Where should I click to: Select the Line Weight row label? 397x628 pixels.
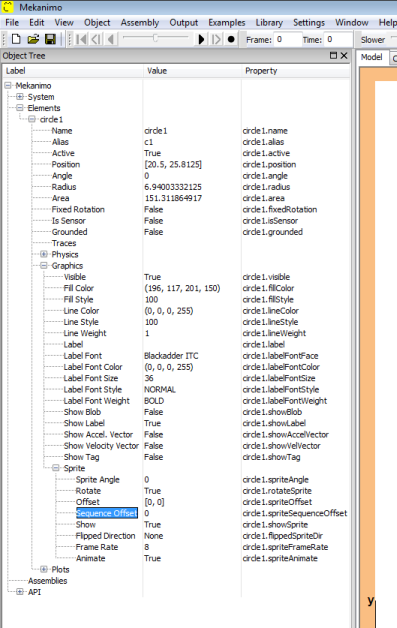(85, 333)
